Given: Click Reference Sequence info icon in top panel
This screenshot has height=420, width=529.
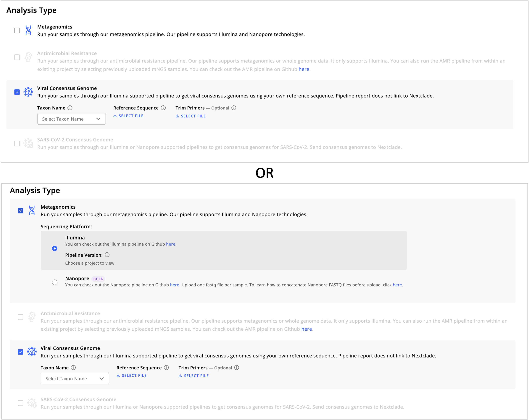Looking at the screenshot, I should [163, 108].
